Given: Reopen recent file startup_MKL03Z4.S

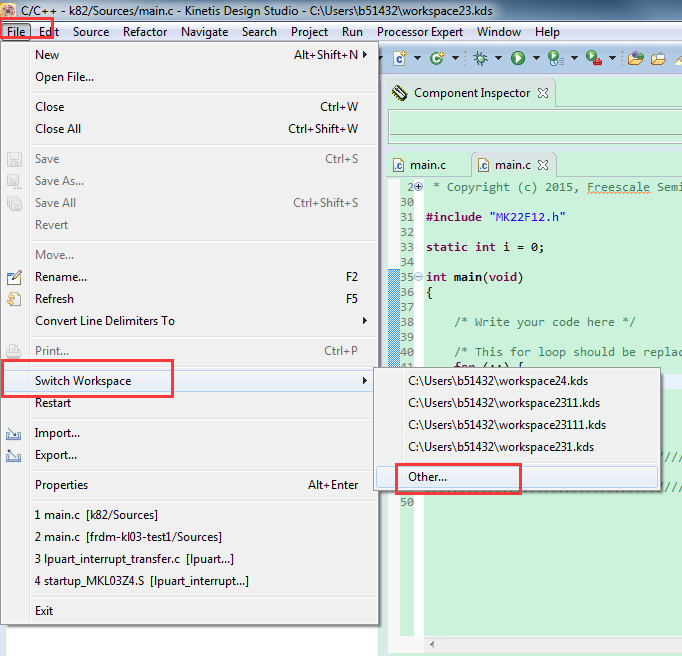Looking at the screenshot, I should coord(190,581).
